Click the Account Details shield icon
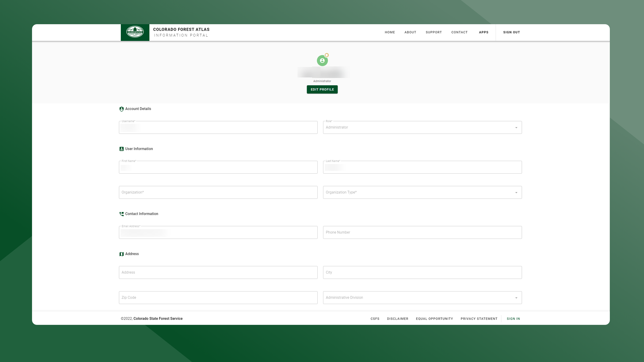The image size is (644, 362). [x=122, y=109]
